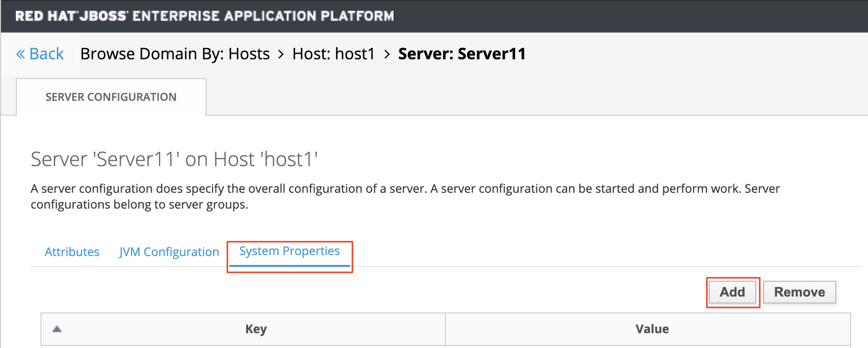Sort the table by Key column

pyautogui.click(x=256, y=329)
